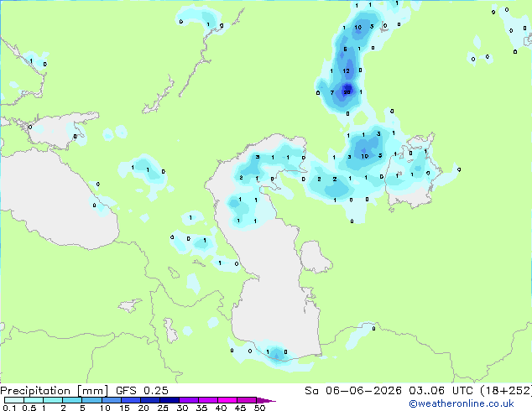The image size is (532, 411).
Task: Select the '(18+252)' forecast run text
Action: click(506, 391)
